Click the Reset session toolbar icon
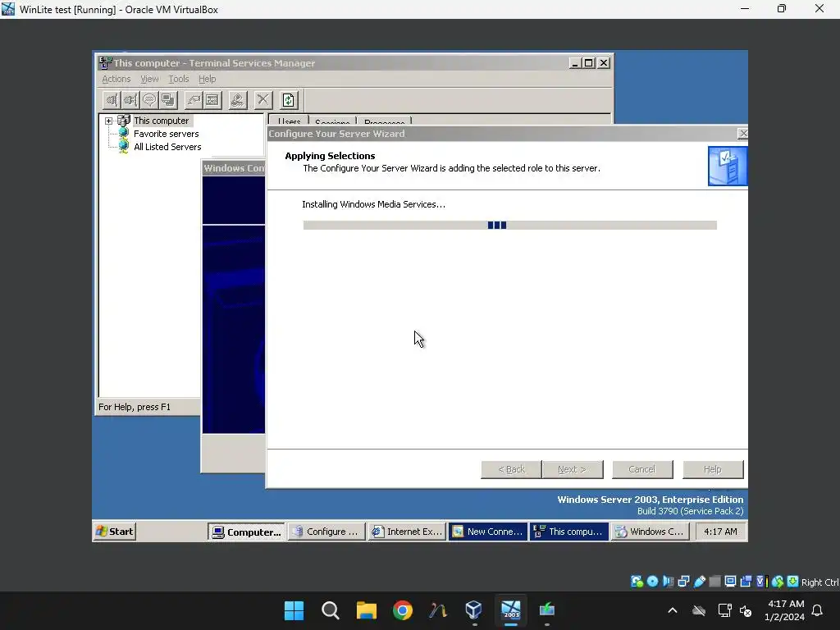840x630 pixels. pyautogui.click(x=194, y=100)
